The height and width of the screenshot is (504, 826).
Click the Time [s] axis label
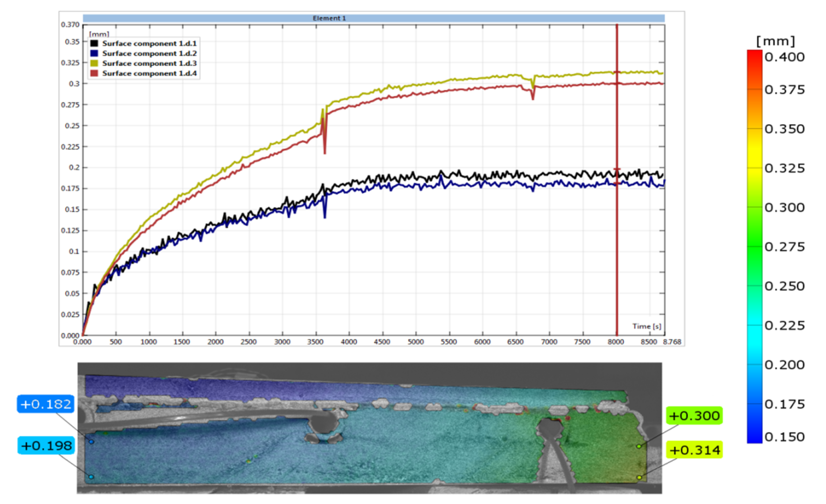[x=647, y=326]
